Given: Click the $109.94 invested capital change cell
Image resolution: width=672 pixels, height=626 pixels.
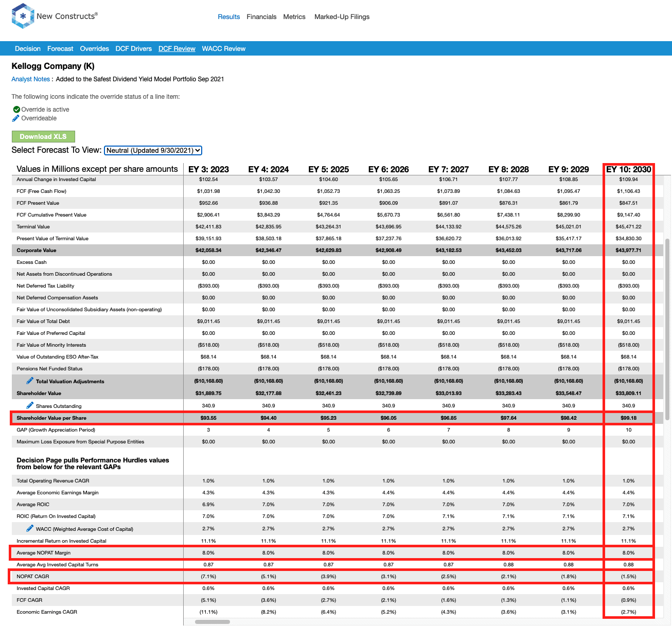Looking at the screenshot, I should (x=628, y=180).
